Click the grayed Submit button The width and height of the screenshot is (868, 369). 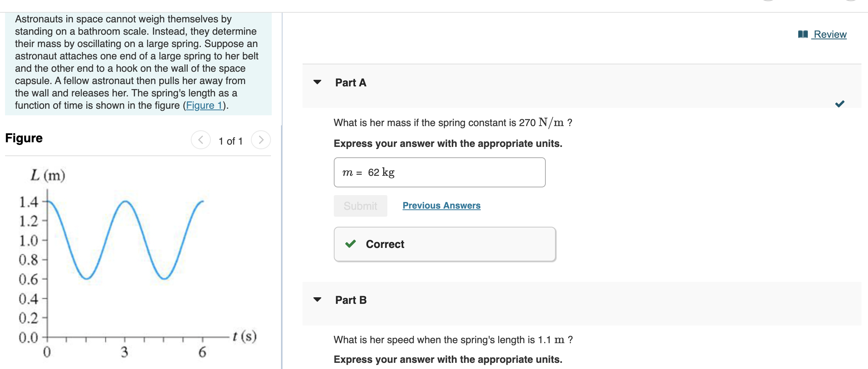click(360, 206)
